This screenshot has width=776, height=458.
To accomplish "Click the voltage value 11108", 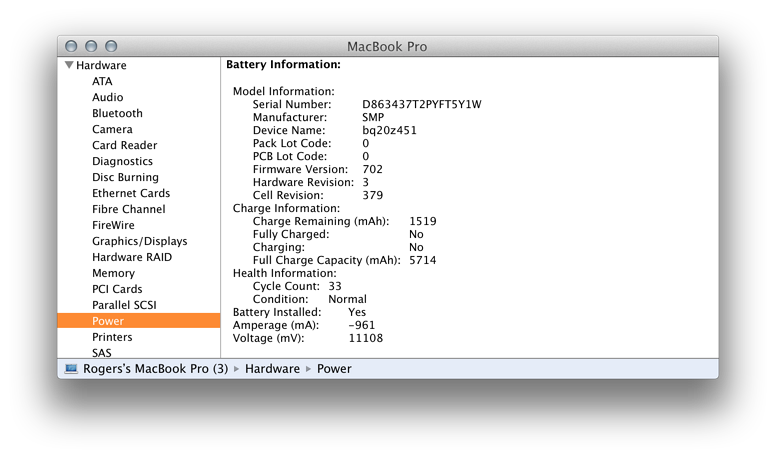I will click(x=366, y=338).
